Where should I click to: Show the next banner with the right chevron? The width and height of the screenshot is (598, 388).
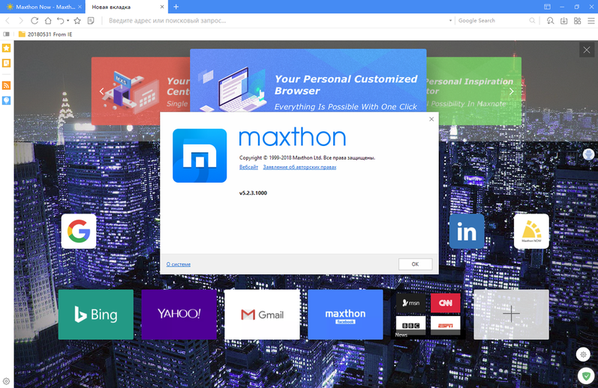pos(511,91)
